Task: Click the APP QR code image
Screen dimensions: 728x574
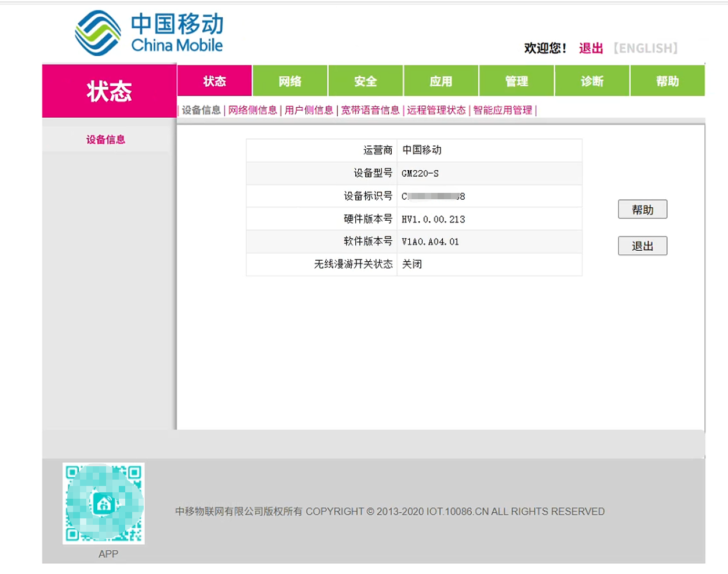Action: (104, 503)
